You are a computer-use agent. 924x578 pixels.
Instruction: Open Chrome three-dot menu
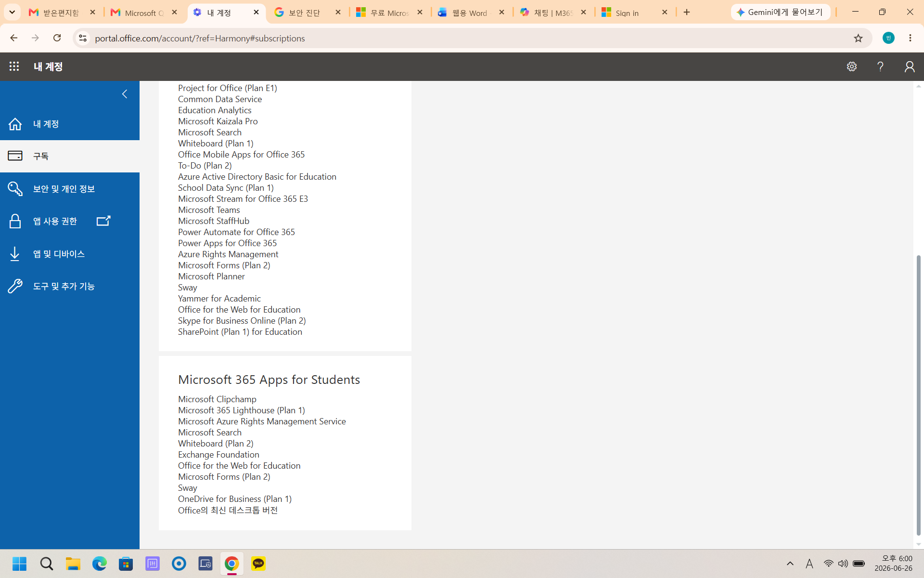pos(910,38)
